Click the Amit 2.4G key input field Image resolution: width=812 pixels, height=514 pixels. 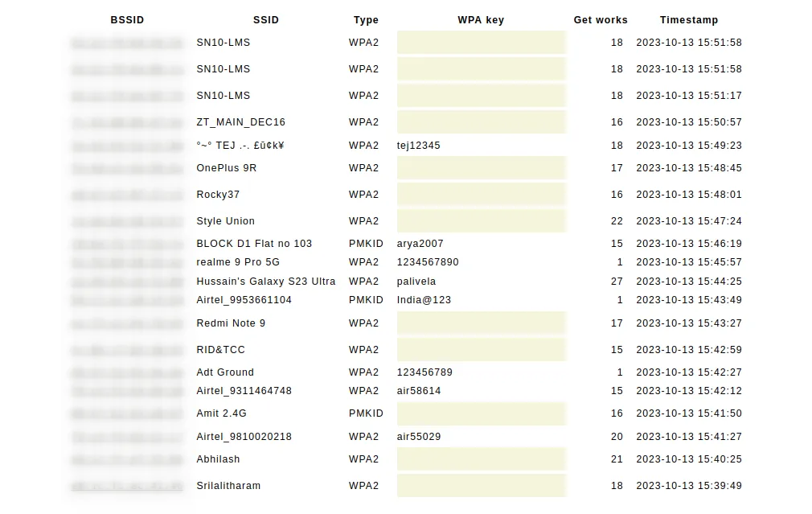coord(481,413)
